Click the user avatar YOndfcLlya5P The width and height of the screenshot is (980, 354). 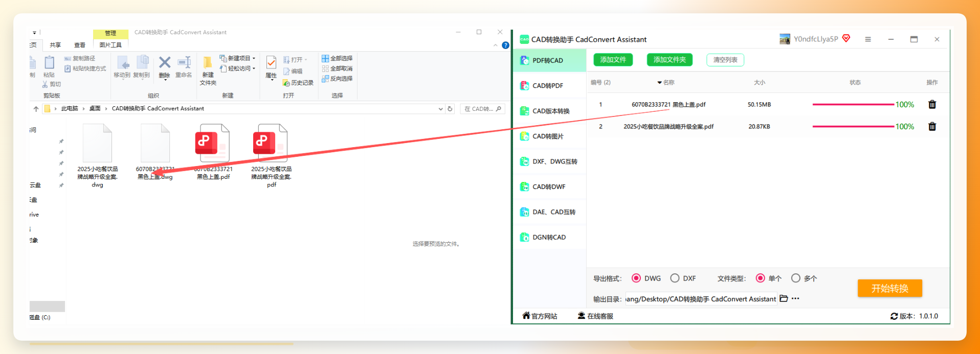[785, 39]
